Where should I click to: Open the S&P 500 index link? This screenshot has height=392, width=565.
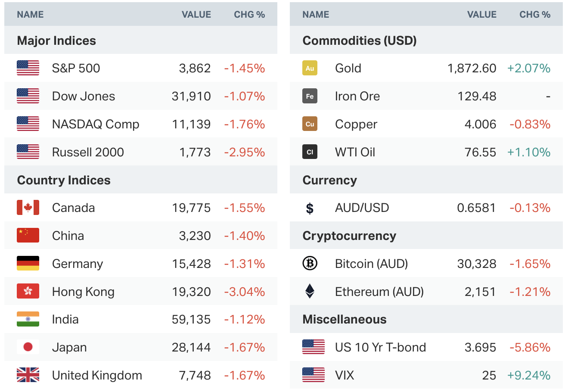pyautogui.click(x=76, y=68)
